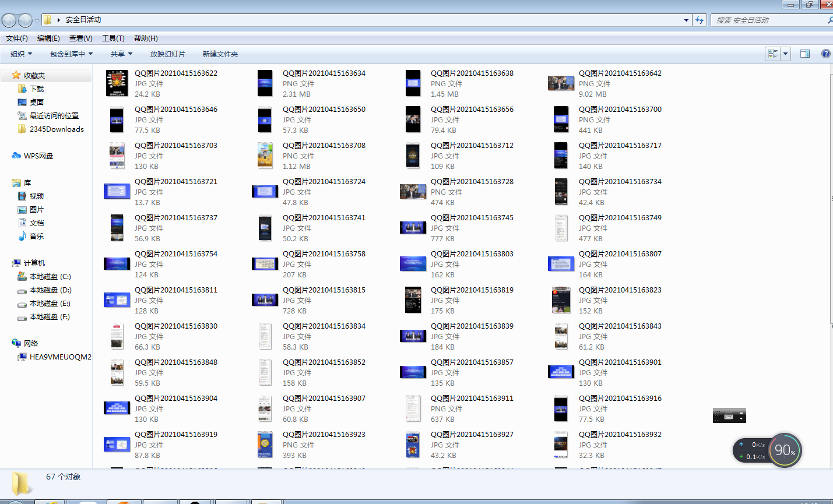Image resolution: width=833 pixels, height=504 pixels.
Task: Open the 文件(F) menu
Action: click(17, 38)
